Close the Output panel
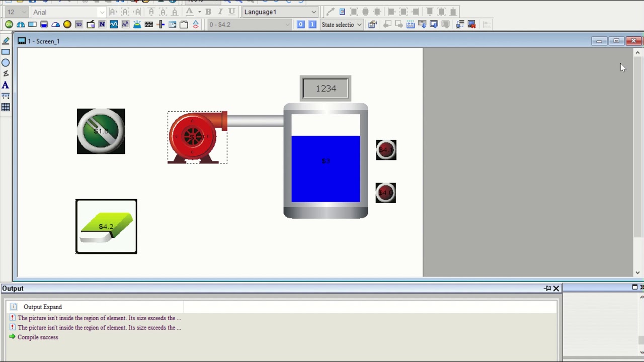This screenshot has height=362, width=644. tap(556, 288)
